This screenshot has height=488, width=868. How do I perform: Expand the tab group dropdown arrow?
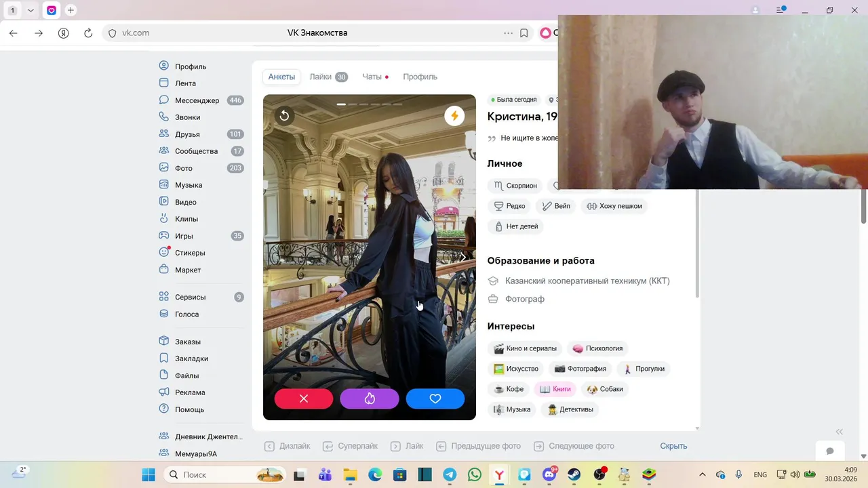point(31,10)
